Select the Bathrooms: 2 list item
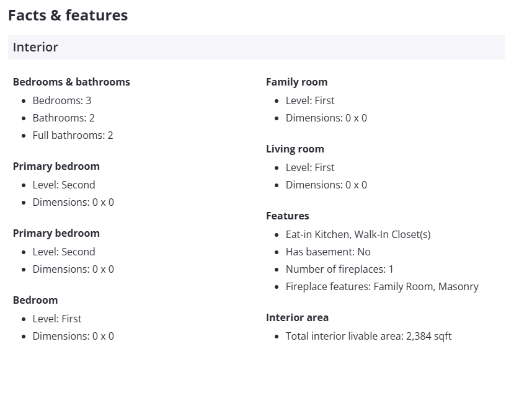 coord(63,118)
